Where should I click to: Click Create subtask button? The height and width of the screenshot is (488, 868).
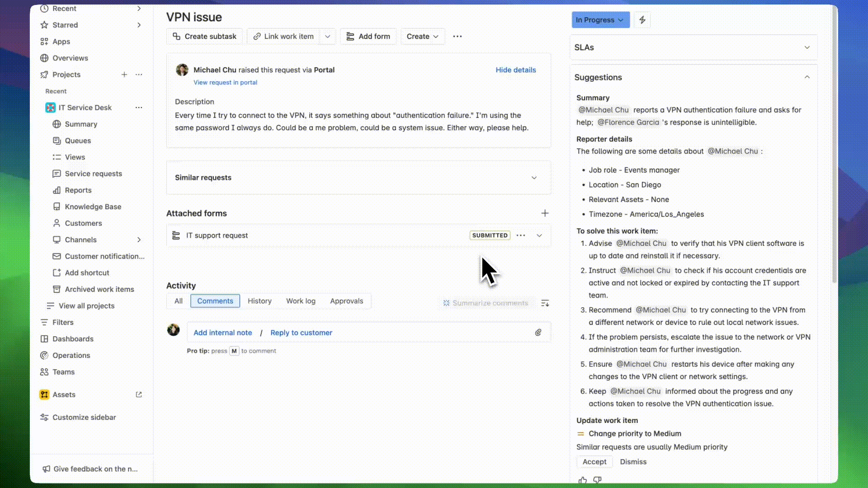(205, 37)
